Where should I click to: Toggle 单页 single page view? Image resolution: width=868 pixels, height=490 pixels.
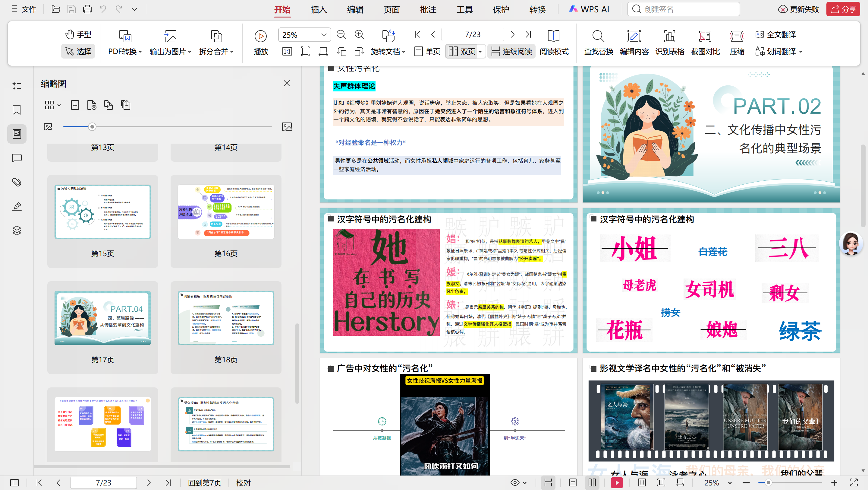tap(426, 51)
